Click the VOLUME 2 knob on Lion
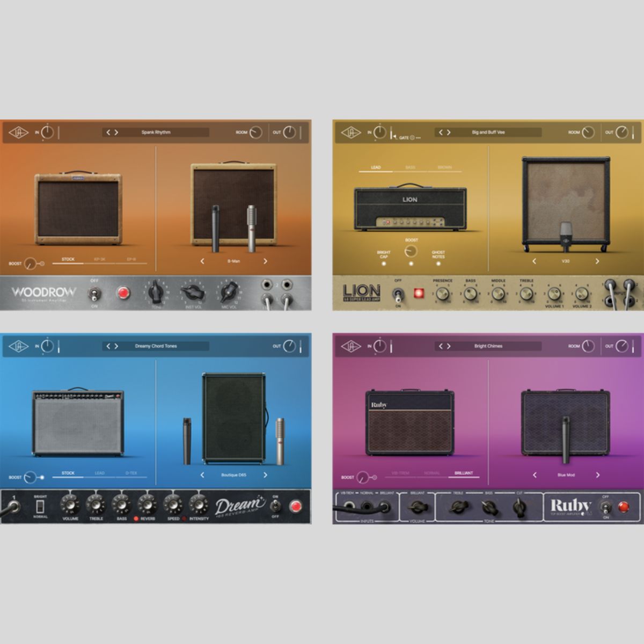 coord(582,294)
